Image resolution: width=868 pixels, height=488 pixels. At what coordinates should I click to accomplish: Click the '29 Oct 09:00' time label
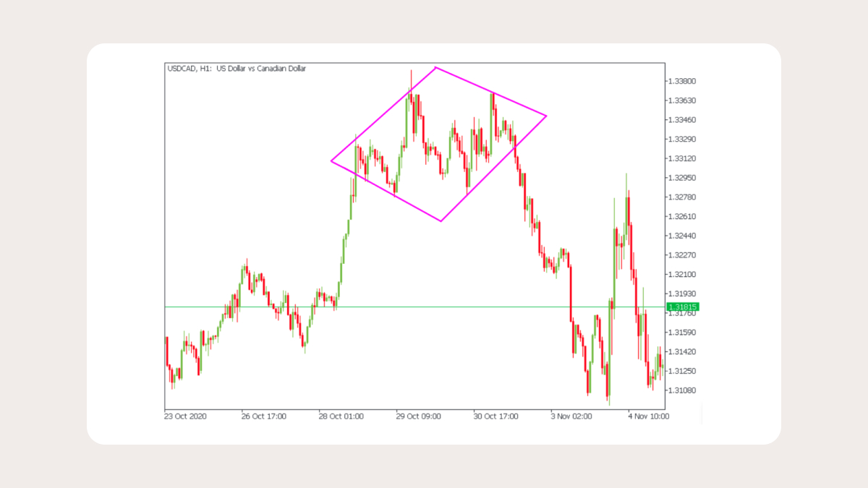point(419,416)
